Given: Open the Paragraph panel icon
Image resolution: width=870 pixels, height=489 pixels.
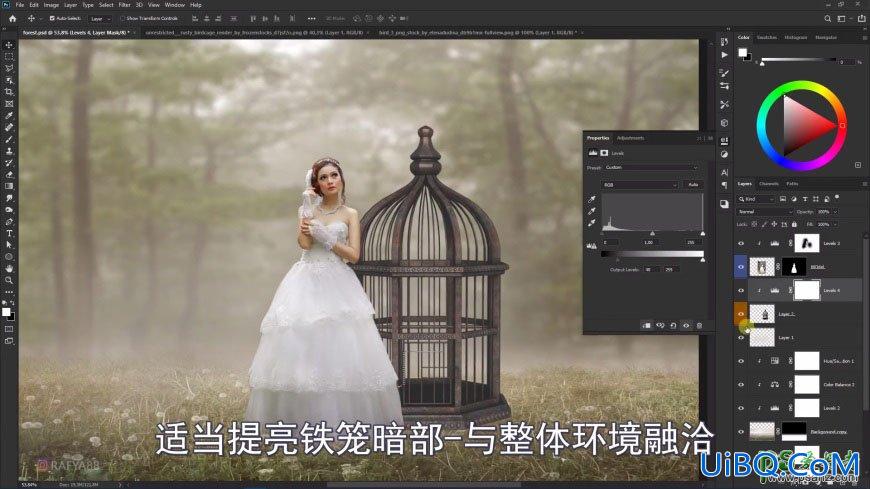Looking at the screenshot, I should tap(724, 185).
